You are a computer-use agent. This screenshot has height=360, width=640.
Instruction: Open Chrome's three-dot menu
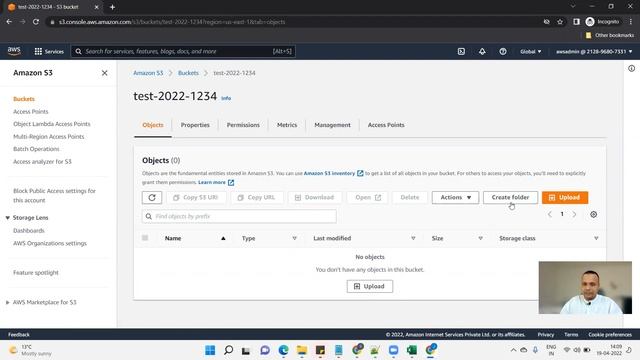coord(631,22)
